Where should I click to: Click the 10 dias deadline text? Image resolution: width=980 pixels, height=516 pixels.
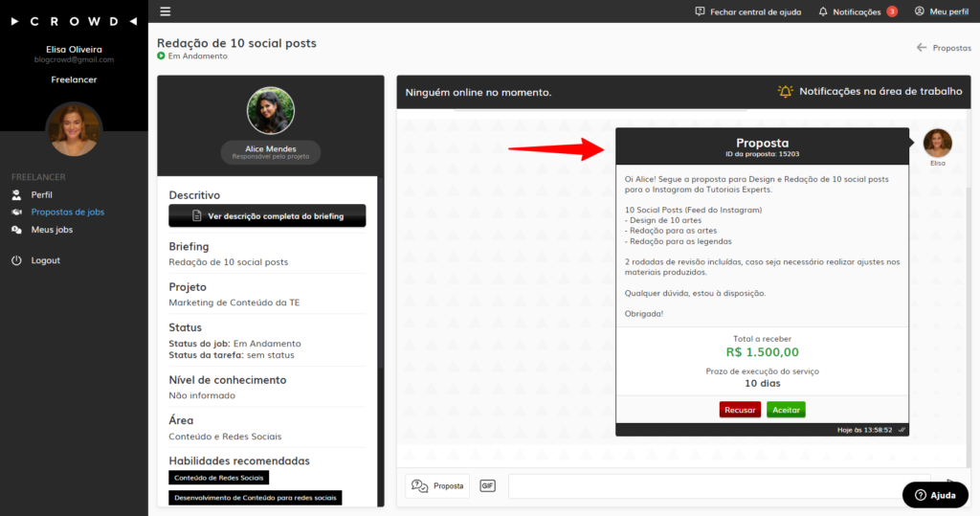pyautogui.click(x=762, y=383)
